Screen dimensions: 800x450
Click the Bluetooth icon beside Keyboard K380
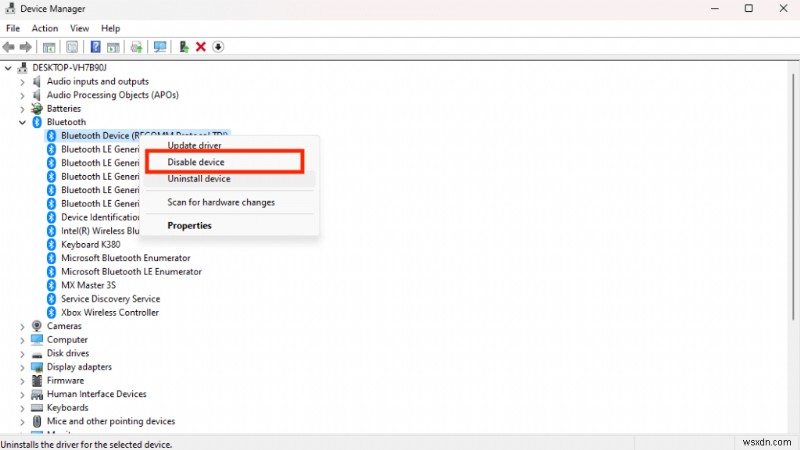click(51, 244)
